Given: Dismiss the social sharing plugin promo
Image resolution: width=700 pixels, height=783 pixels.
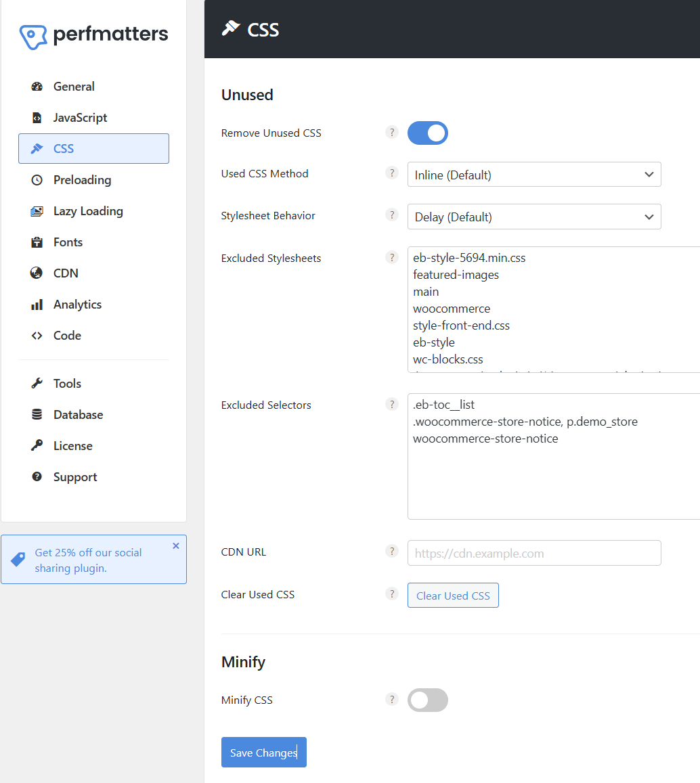Looking at the screenshot, I should (176, 545).
